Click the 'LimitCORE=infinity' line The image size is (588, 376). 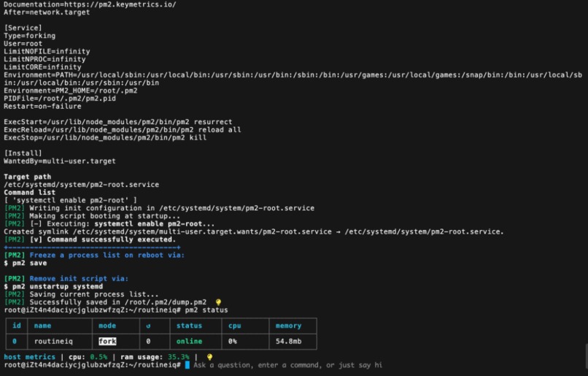point(42,67)
